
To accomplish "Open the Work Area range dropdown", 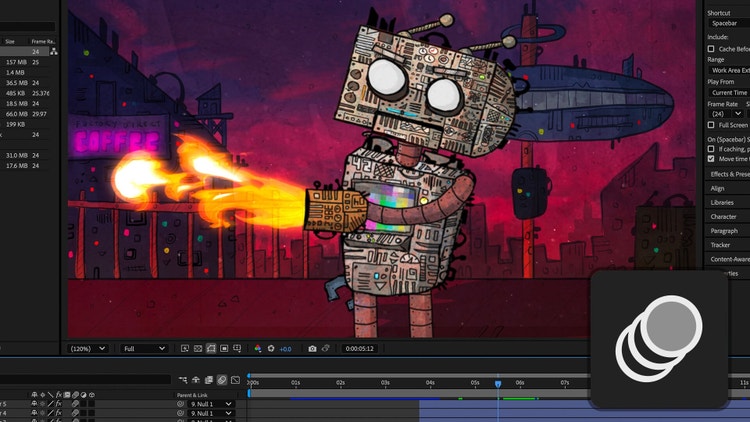I will (x=728, y=70).
